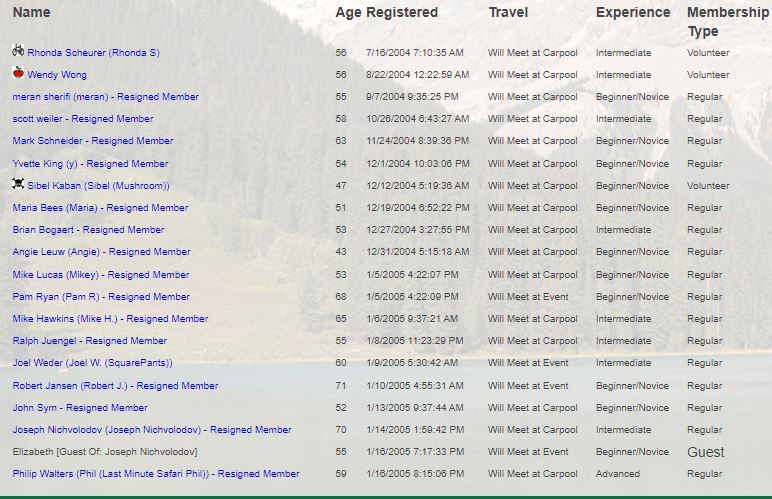Click the Mike Lucas (Mikey) link

(x=101, y=275)
